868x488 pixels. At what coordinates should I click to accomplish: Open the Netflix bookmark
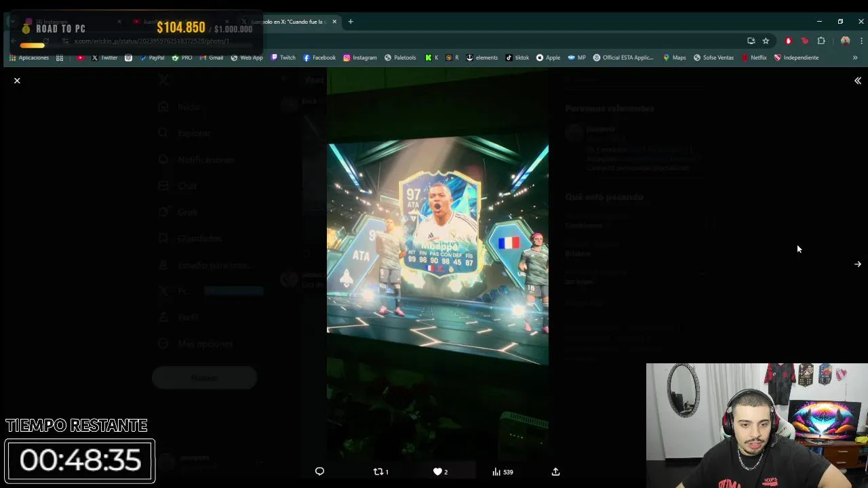point(753,58)
